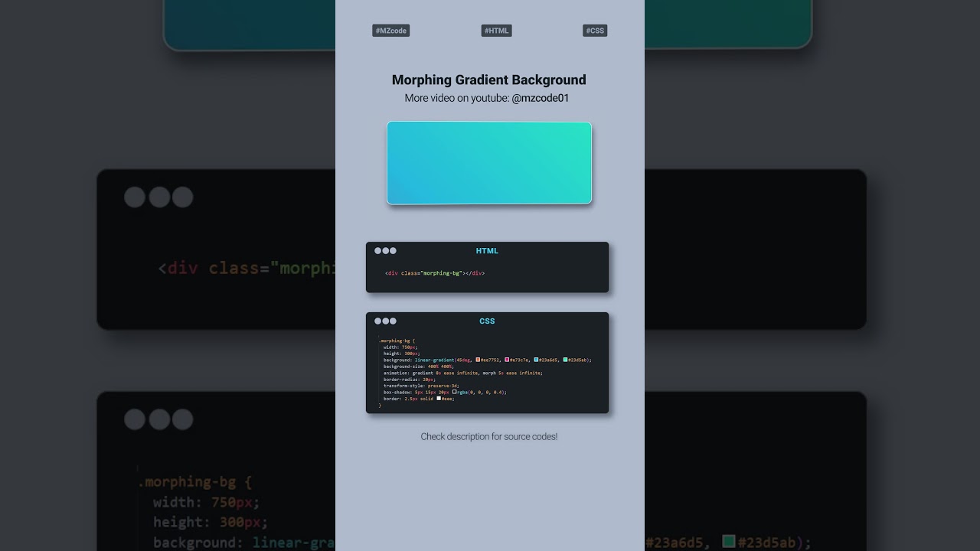Click the rgba box-shadow color swatch

click(454, 392)
